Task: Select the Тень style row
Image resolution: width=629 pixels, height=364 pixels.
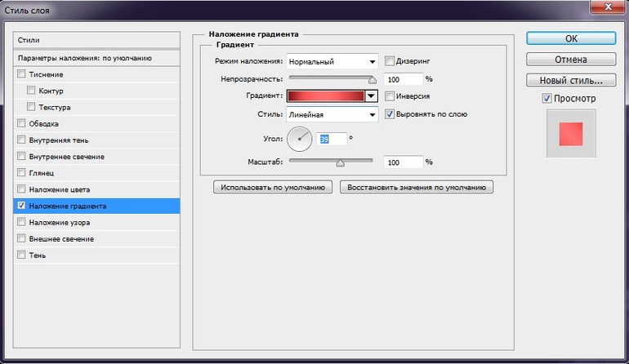Action: coord(96,255)
